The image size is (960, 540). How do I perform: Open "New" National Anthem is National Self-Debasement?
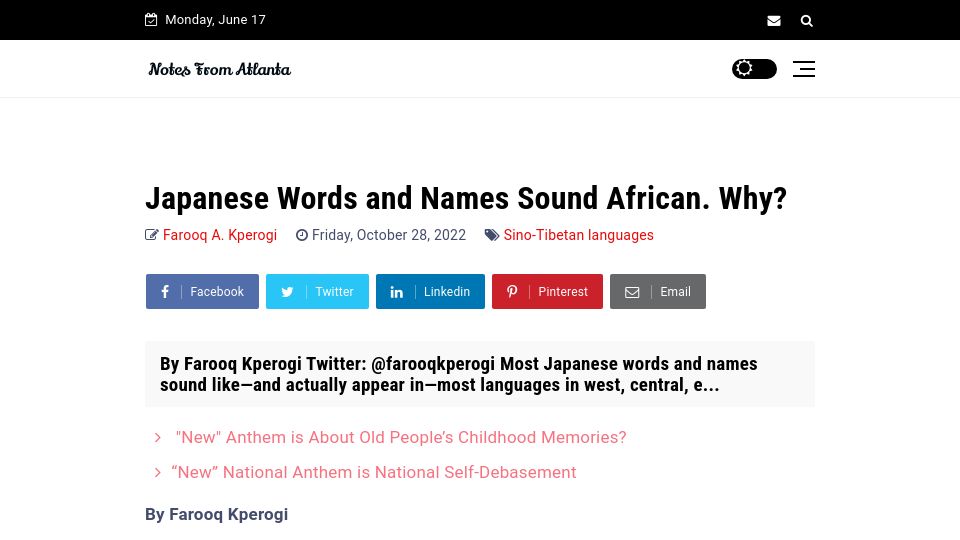(373, 473)
